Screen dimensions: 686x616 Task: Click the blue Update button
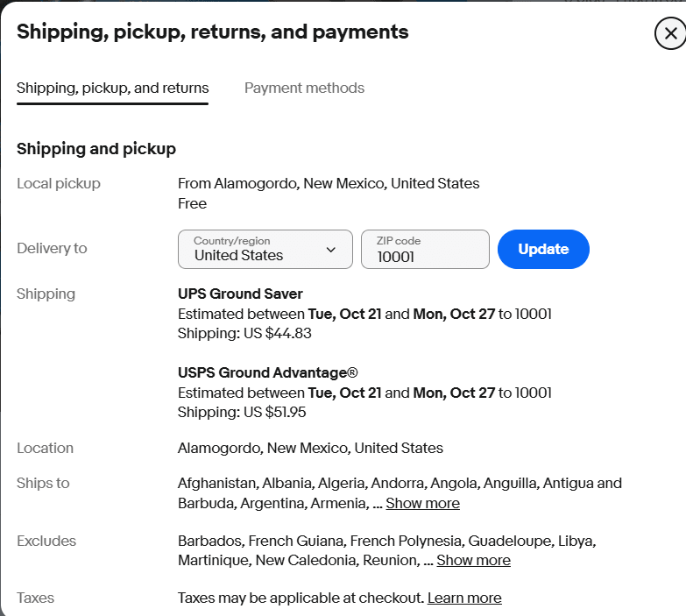(543, 249)
